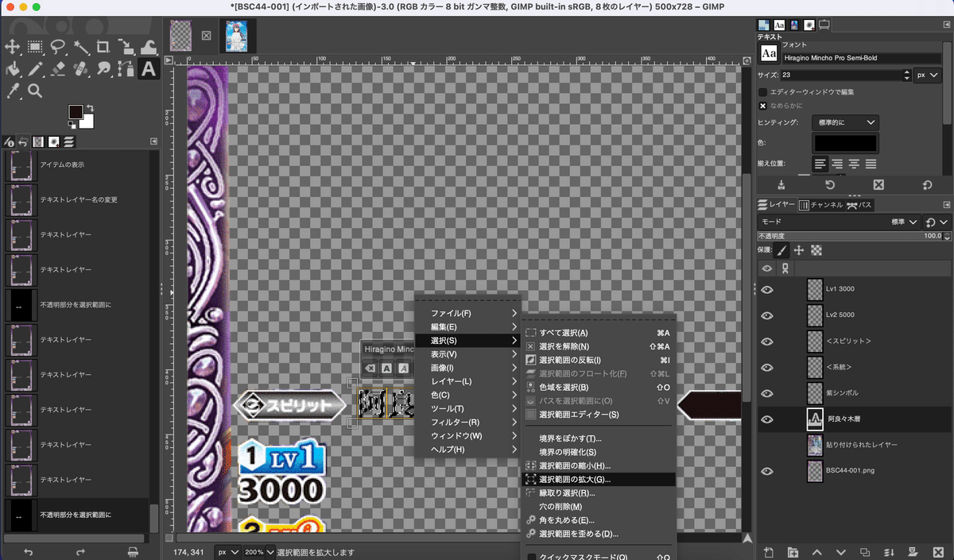Select the Color Picker eyedropper tool
Image resolution: width=954 pixels, height=560 pixels.
pyautogui.click(x=13, y=91)
